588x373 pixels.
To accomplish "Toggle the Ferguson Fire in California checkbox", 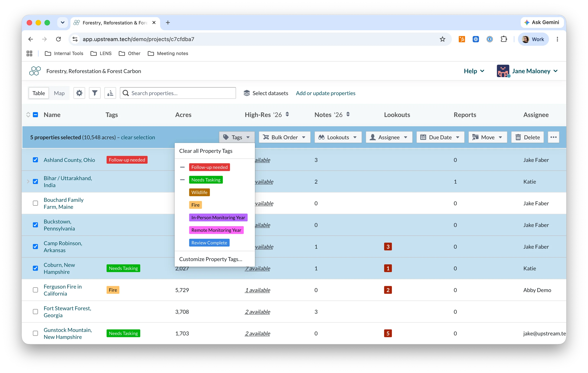I will click(x=35, y=290).
